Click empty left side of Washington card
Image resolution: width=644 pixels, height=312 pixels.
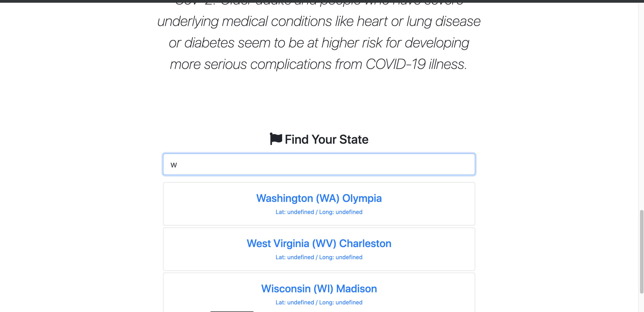[x=200, y=204]
